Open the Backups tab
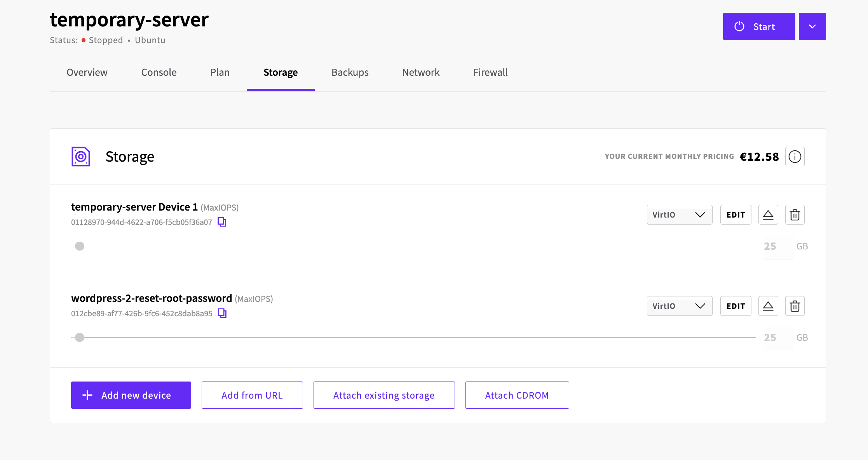 [x=350, y=72]
